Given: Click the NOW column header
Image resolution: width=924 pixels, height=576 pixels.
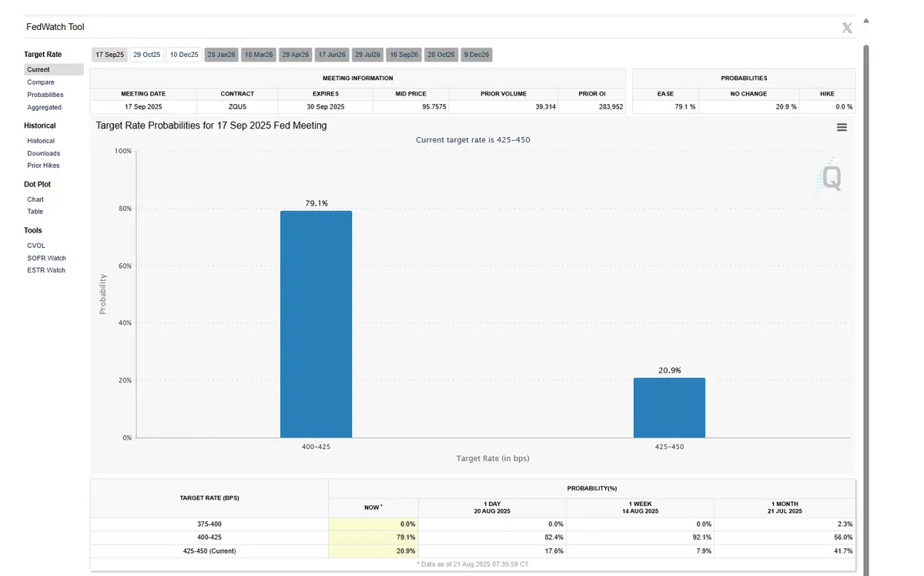Looking at the screenshot, I should (x=373, y=507).
